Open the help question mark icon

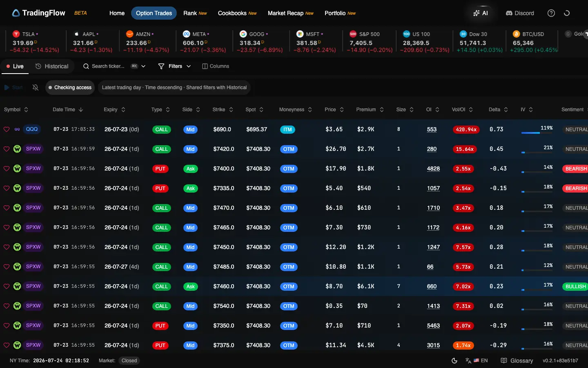[x=551, y=13]
